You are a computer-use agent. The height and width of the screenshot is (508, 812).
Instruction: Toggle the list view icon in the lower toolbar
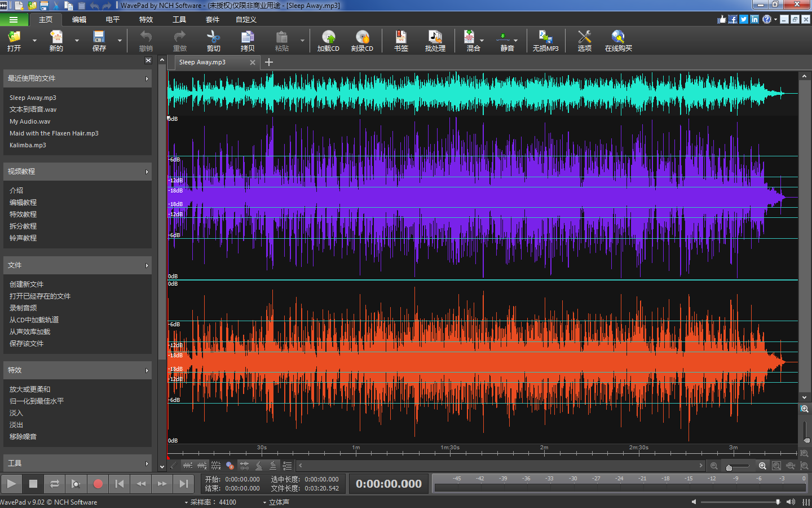coord(287,466)
